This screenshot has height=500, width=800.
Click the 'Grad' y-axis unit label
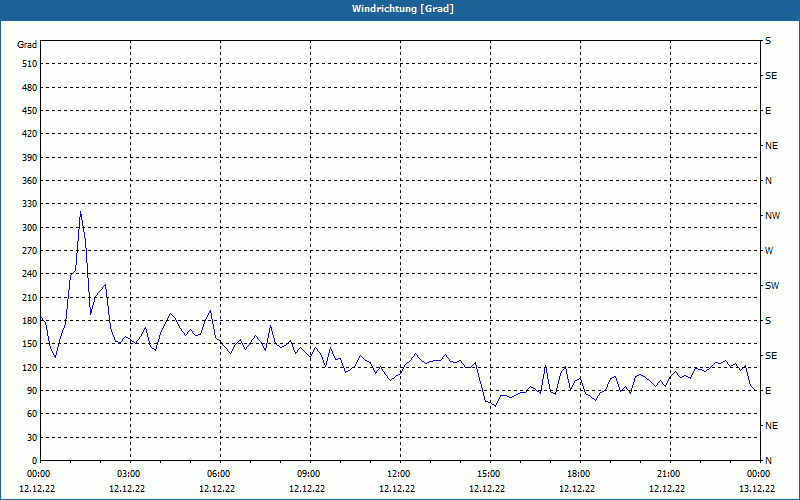pyautogui.click(x=27, y=45)
